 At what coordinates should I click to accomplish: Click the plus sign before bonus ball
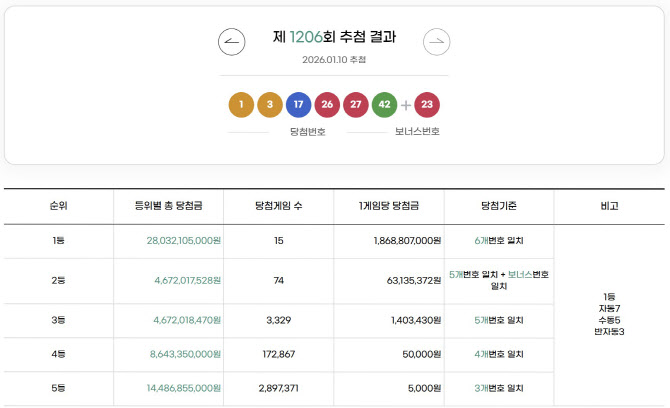click(406, 105)
